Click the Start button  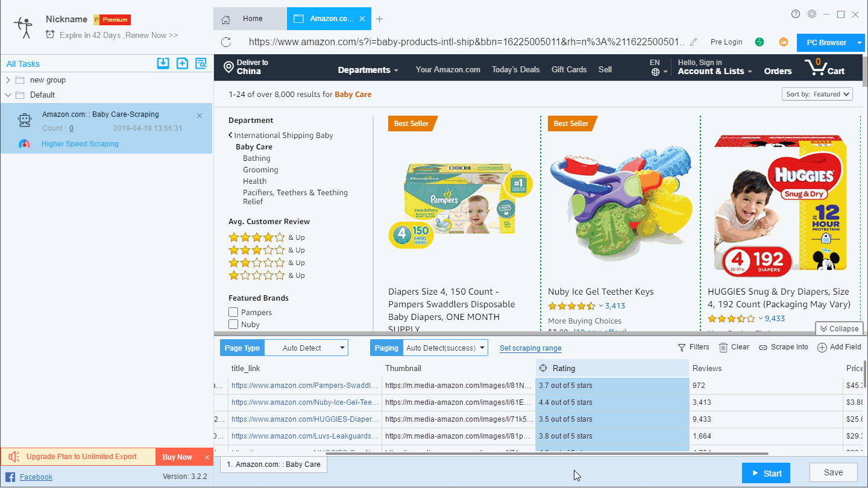pyautogui.click(x=766, y=473)
